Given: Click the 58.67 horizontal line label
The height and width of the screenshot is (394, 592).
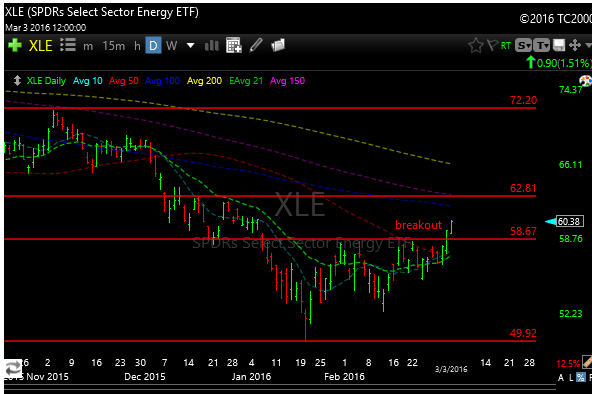Looking at the screenshot, I should [x=523, y=231].
